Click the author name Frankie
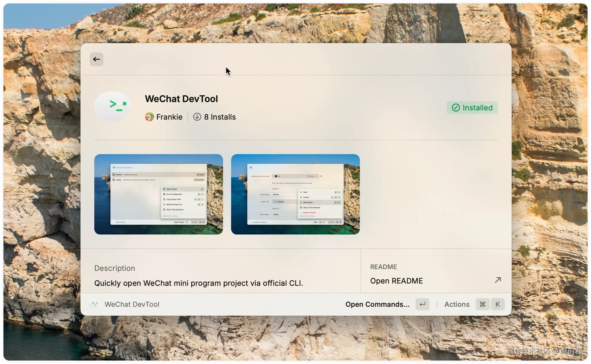 169,117
